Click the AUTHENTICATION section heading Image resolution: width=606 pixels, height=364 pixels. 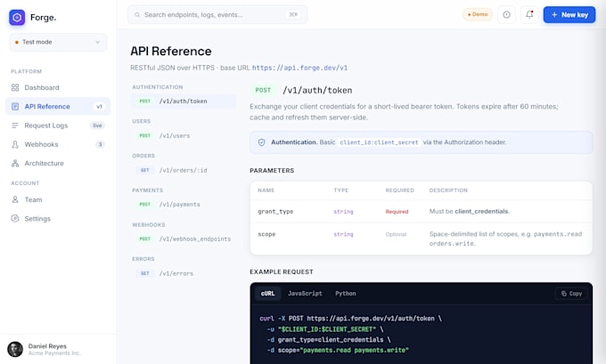[158, 87]
